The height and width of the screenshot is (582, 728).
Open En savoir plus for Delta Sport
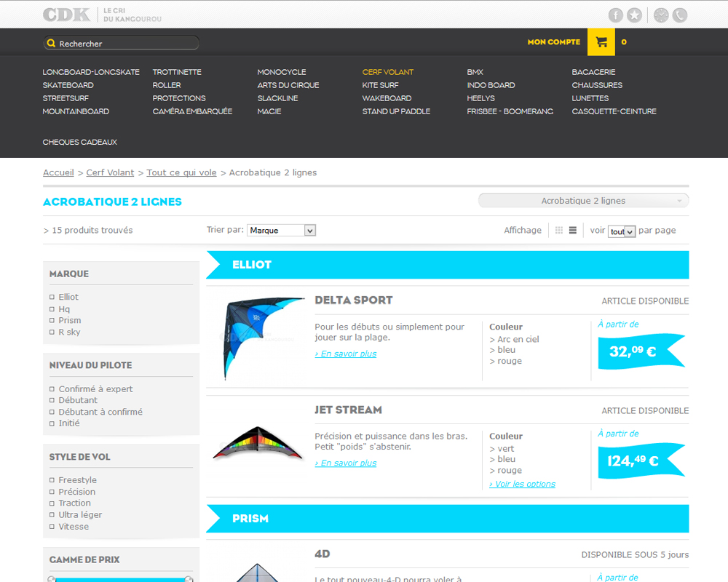[345, 354]
